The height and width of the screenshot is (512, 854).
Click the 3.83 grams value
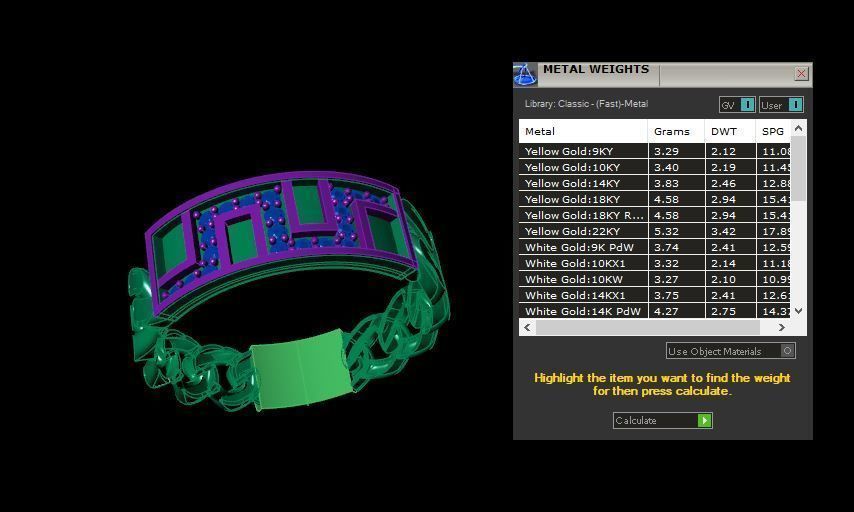click(x=666, y=183)
